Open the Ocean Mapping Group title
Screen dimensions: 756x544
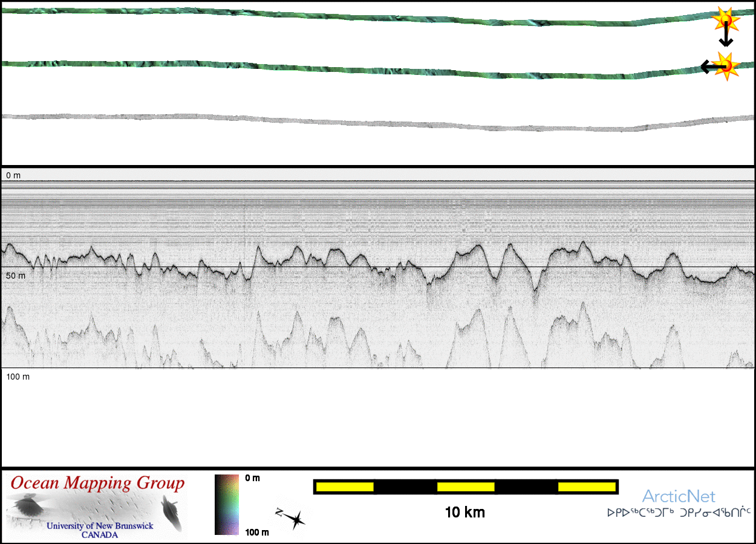(97, 484)
